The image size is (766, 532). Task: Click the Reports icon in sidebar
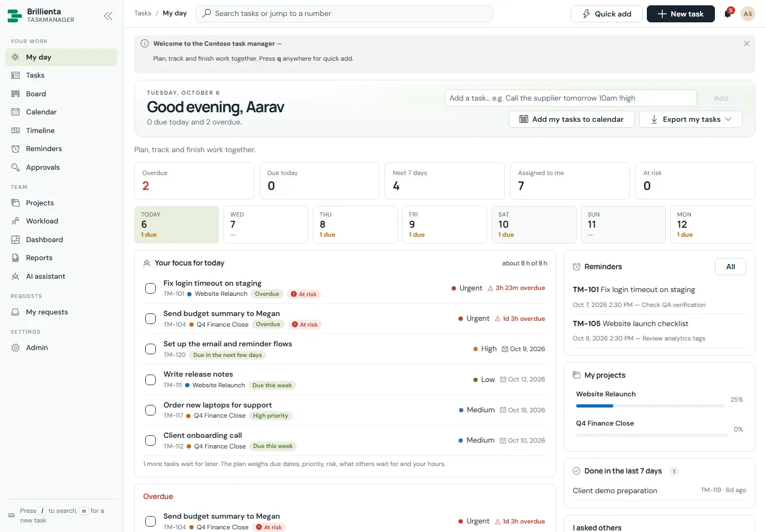click(15, 258)
